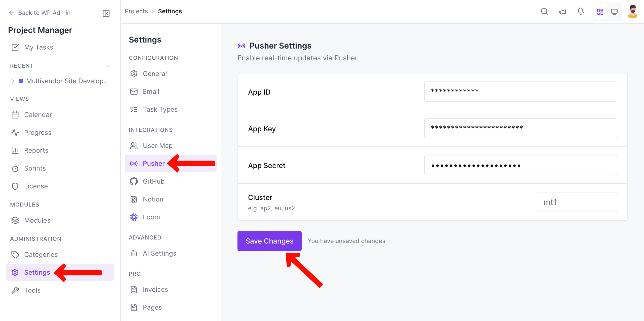Open the Email settings section
Image resolution: width=644 pixels, height=321 pixels.
(151, 91)
